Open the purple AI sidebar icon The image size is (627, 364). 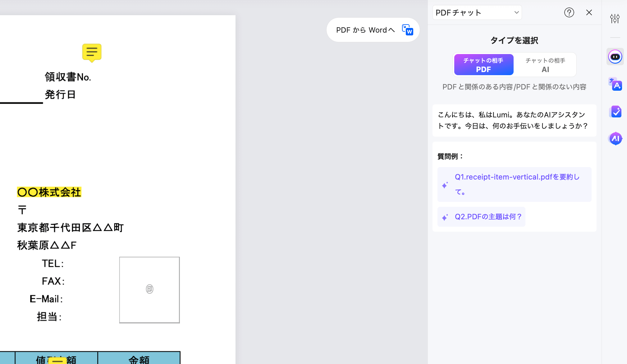click(x=615, y=139)
